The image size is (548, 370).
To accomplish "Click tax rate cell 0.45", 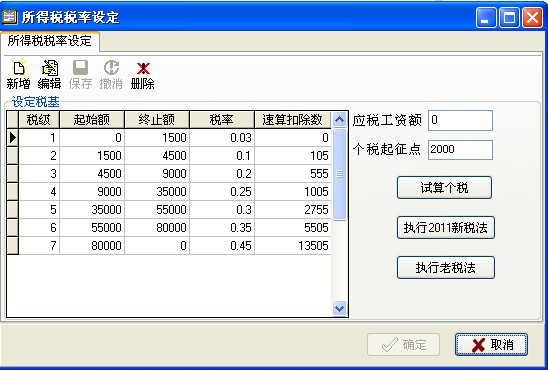I will coord(222,246).
